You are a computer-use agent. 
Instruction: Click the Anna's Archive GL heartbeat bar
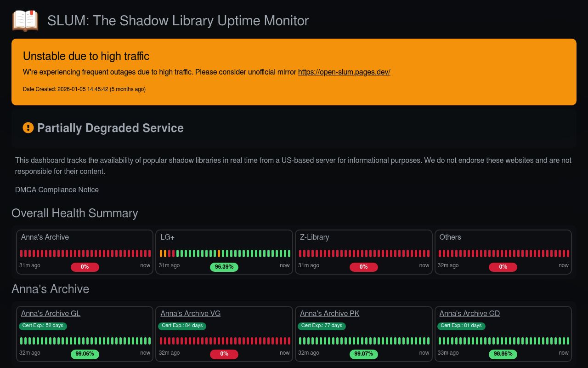[x=85, y=341]
